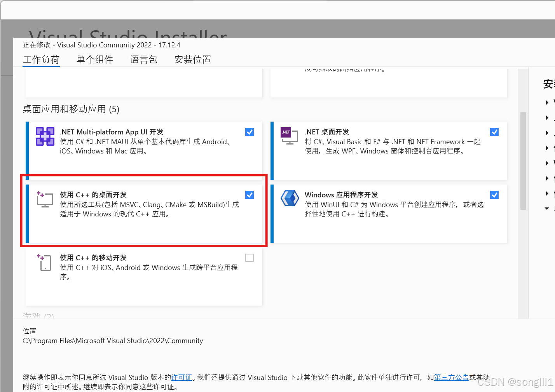Expand the second item in installation details
Image resolution: width=555 pixels, height=392 pixels.
[546, 118]
